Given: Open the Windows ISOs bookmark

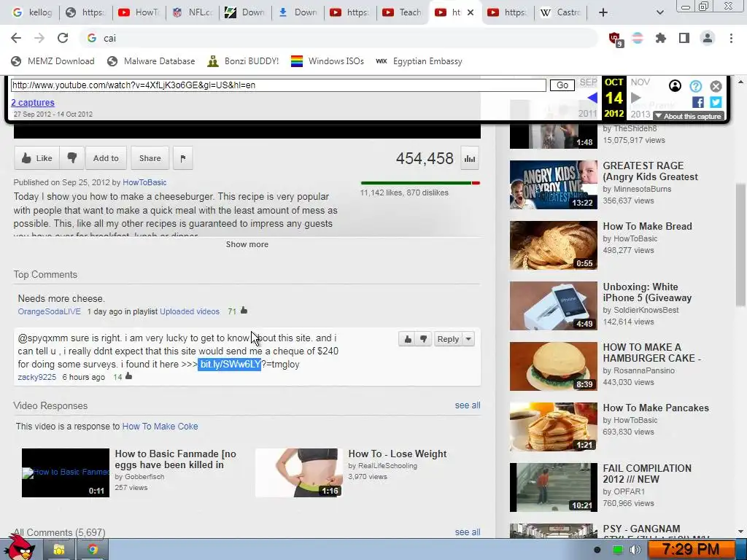Looking at the screenshot, I should click(328, 61).
